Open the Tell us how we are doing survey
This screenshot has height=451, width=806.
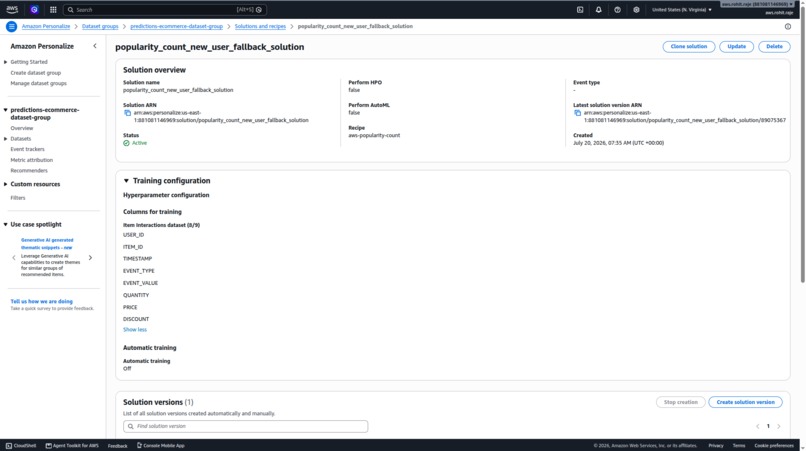42,301
